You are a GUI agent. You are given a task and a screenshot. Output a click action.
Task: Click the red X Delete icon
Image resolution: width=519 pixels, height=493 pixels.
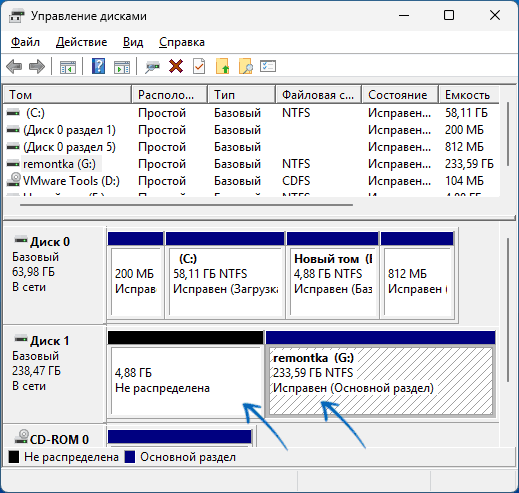tap(176, 66)
